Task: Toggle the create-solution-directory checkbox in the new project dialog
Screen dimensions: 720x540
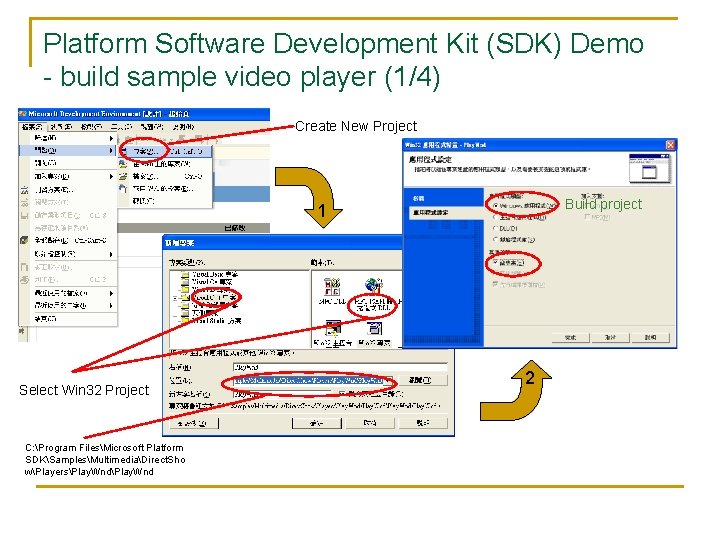Action: tap(342, 394)
